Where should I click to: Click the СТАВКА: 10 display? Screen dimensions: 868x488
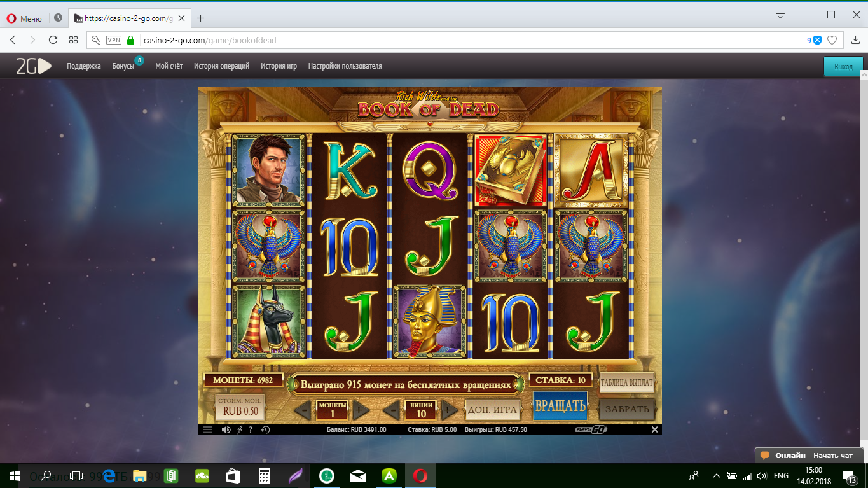560,380
